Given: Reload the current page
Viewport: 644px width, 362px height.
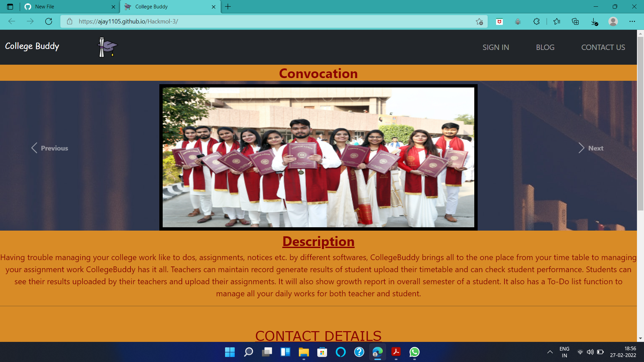Looking at the screenshot, I should (49, 21).
